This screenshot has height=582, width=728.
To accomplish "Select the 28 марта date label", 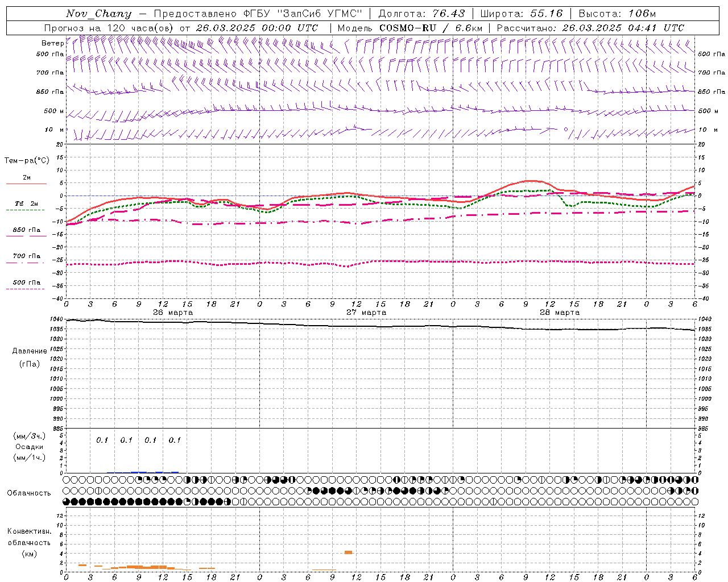I will pyautogui.click(x=560, y=313).
